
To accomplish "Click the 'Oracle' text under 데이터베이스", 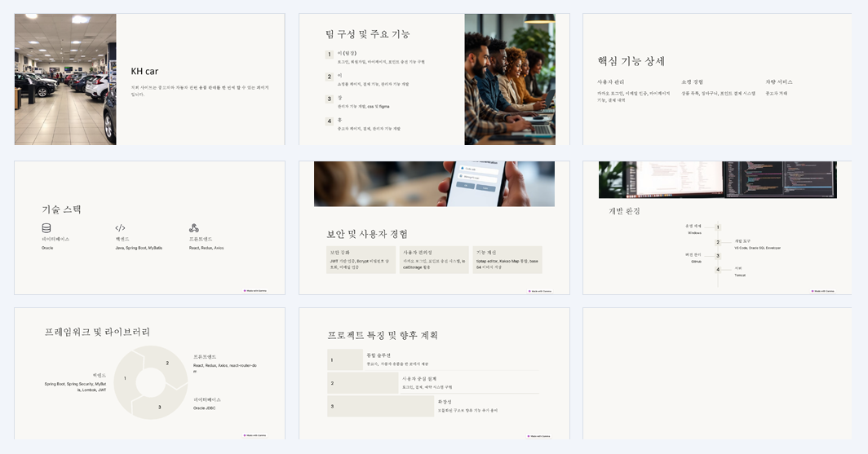I will click(x=47, y=248).
